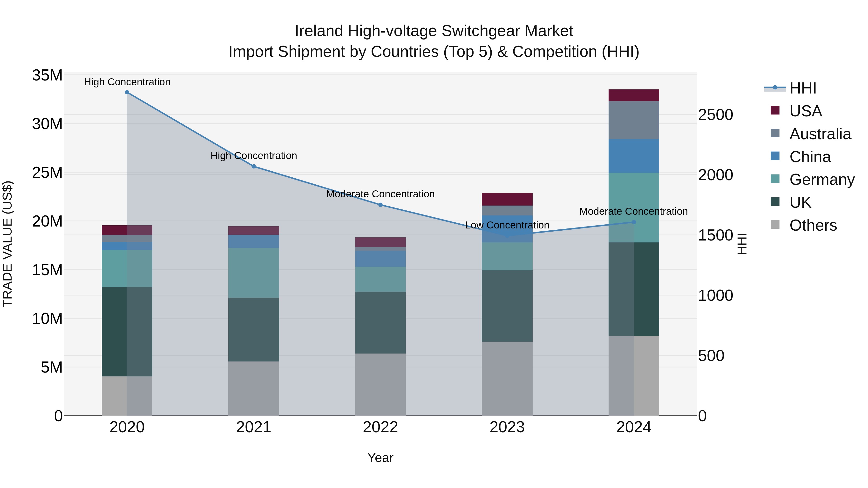Toggle the Australia legend entry
This screenshot has width=868, height=488.
pos(811,134)
